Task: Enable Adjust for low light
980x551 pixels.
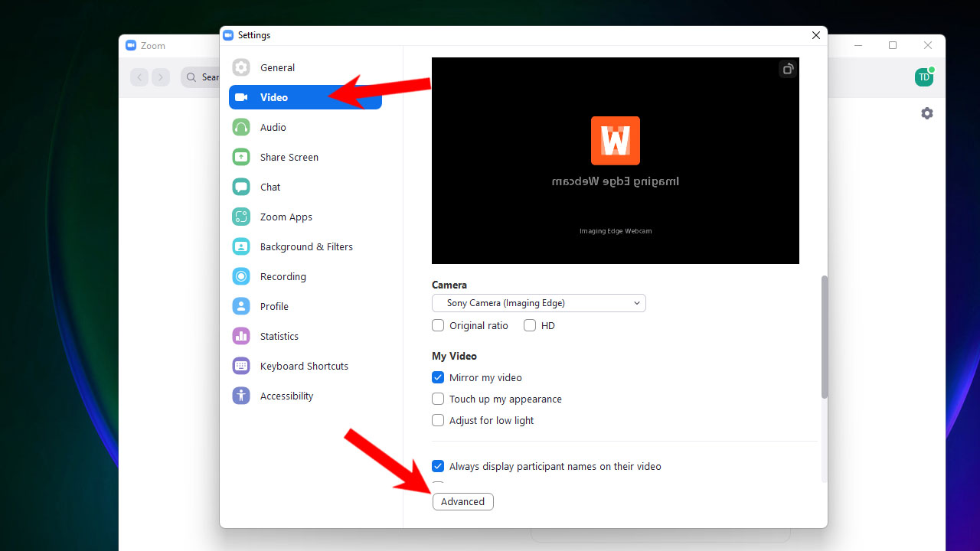Action: point(438,420)
